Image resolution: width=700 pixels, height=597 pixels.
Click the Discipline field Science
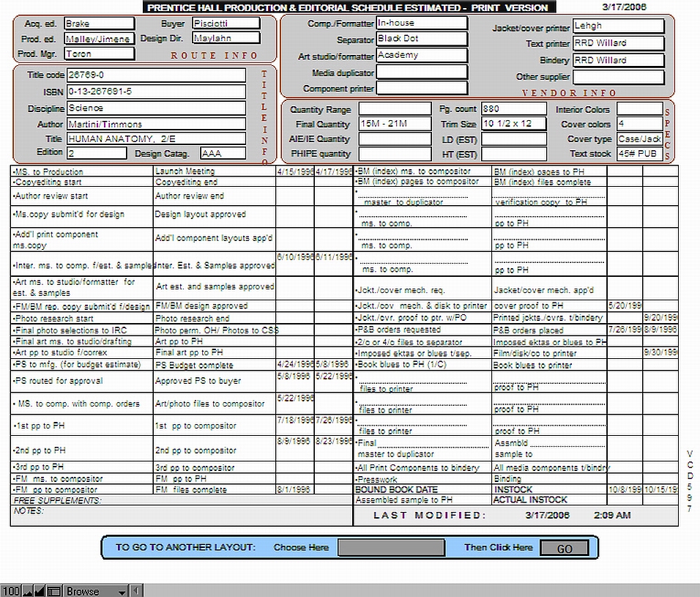tap(156, 108)
